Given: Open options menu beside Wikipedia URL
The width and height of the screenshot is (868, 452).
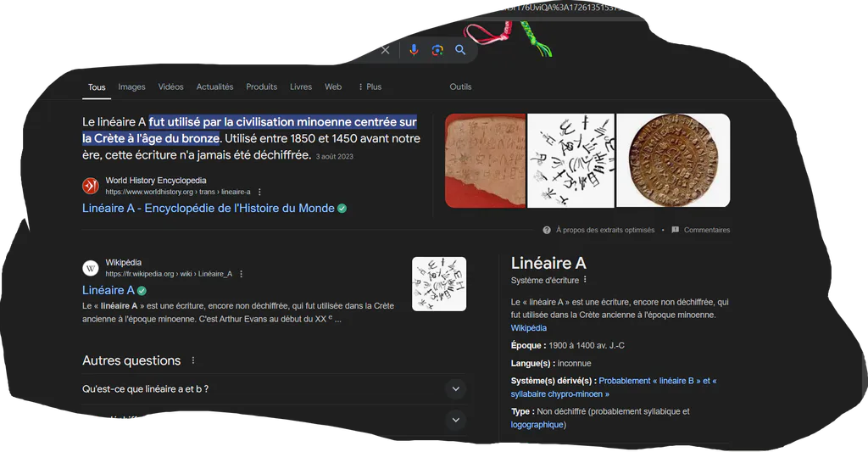Looking at the screenshot, I should (242, 274).
